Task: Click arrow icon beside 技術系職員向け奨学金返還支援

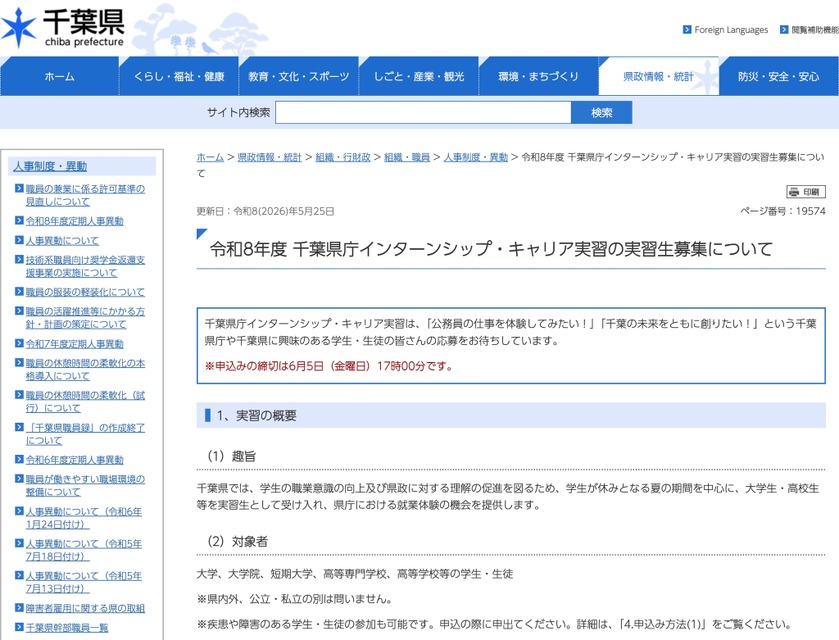Action: [19, 259]
